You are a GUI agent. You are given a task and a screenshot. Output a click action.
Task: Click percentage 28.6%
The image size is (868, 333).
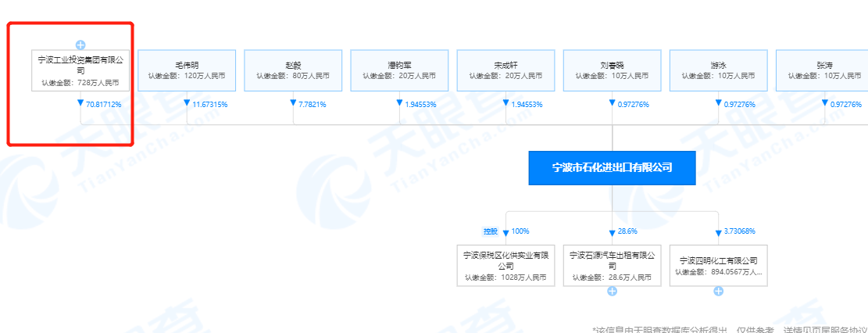(x=628, y=231)
